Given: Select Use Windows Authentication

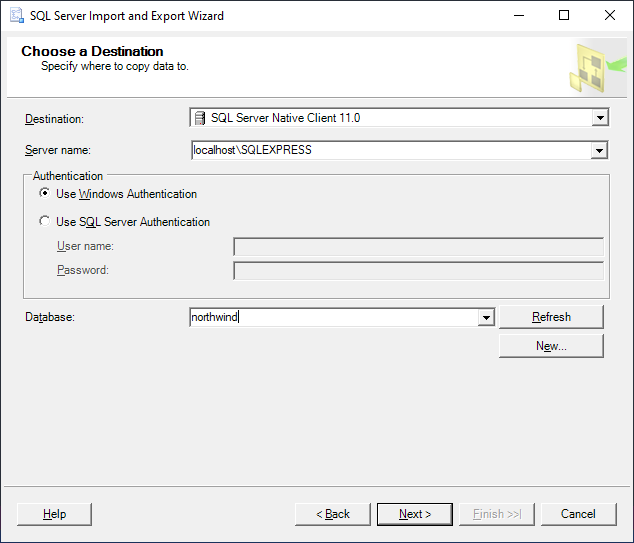Looking at the screenshot, I should (x=118, y=194).
